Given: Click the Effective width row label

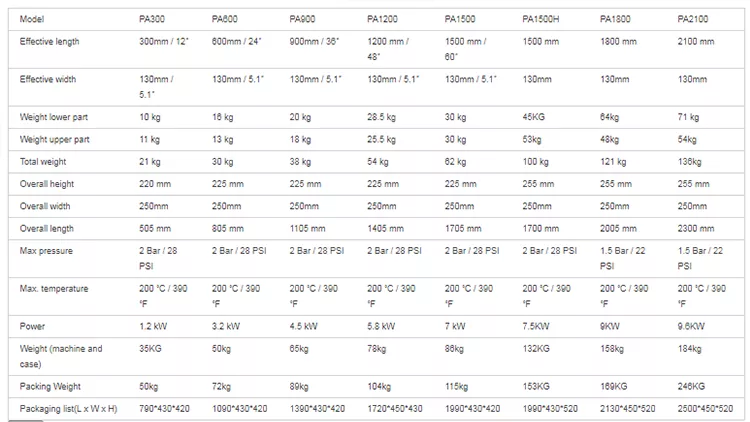Looking at the screenshot, I should [x=47, y=79].
